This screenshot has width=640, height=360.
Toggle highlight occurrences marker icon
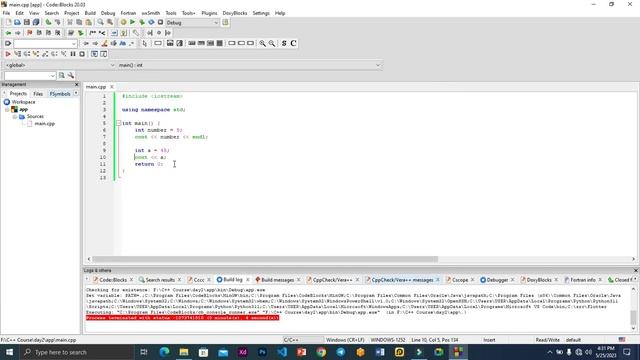[x=104, y=43]
